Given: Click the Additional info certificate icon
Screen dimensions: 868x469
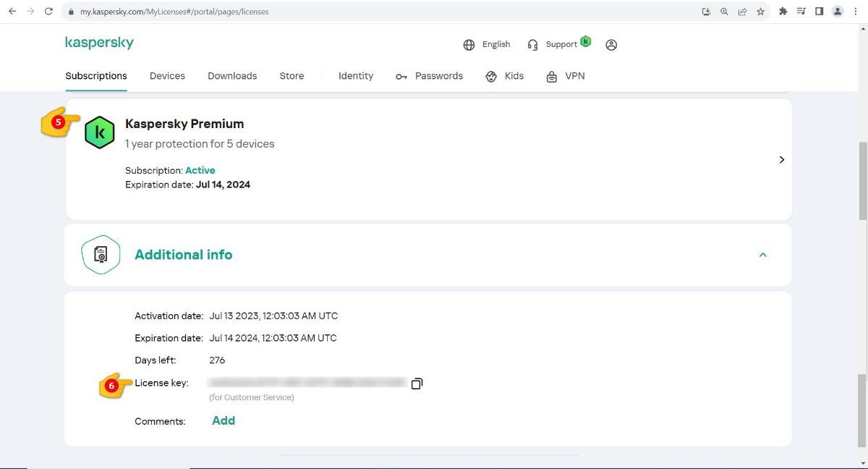Looking at the screenshot, I should 101,255.
